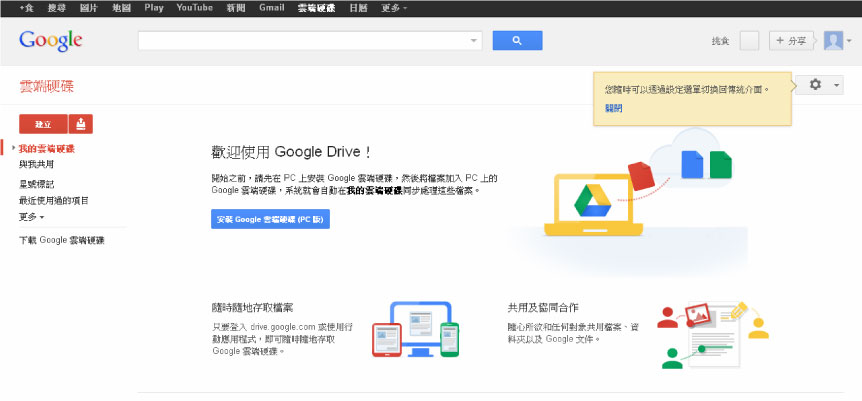Open 搜尋 in the top bar
Screen dimensions: 862x401
point(57,8)
